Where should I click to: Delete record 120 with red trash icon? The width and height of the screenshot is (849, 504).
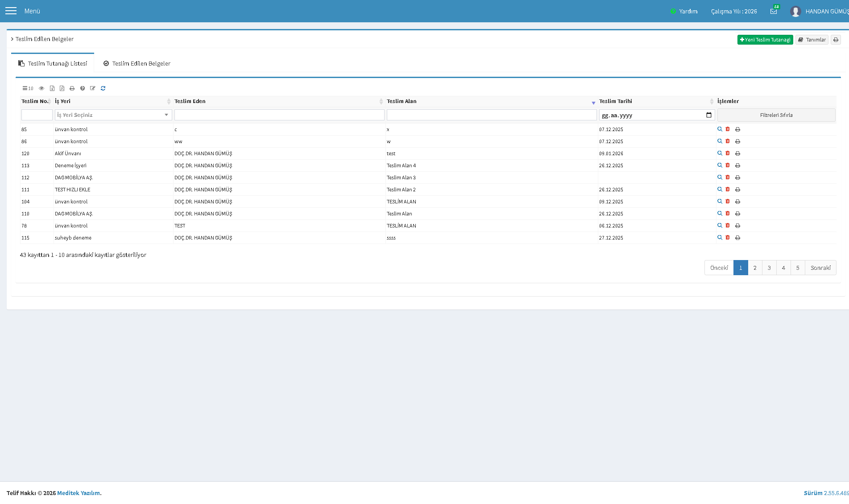pos(728,153)
